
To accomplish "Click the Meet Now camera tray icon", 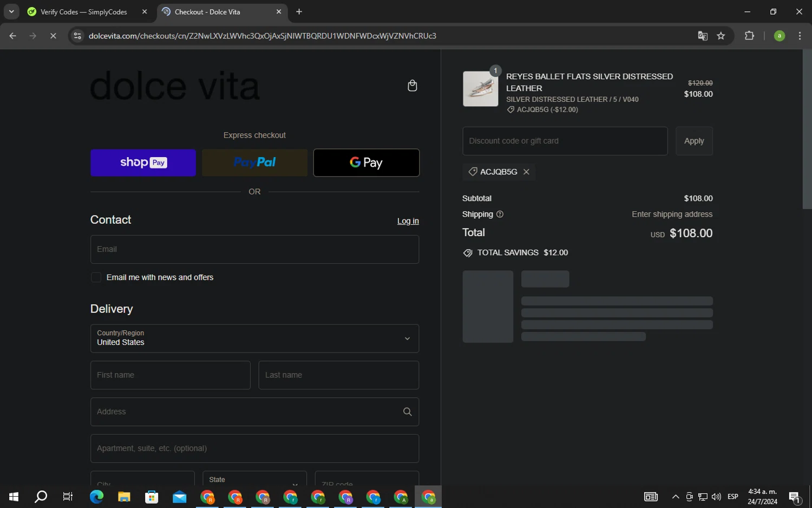I will tap(689, 497).
